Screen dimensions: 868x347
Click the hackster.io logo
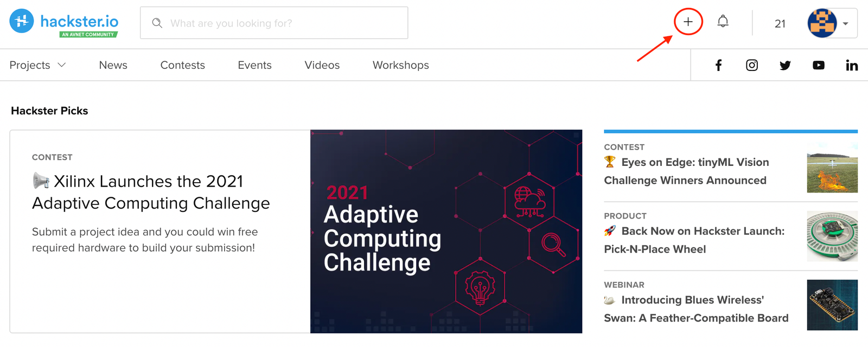click(64, 22)
